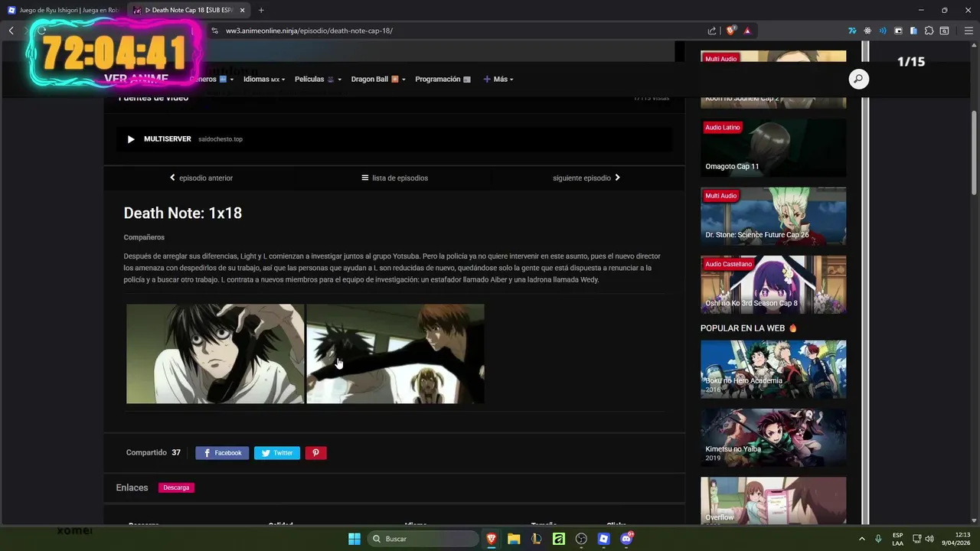980x551 pixels.
Task: Share via the Pinterest button
Action: (316, 453)
